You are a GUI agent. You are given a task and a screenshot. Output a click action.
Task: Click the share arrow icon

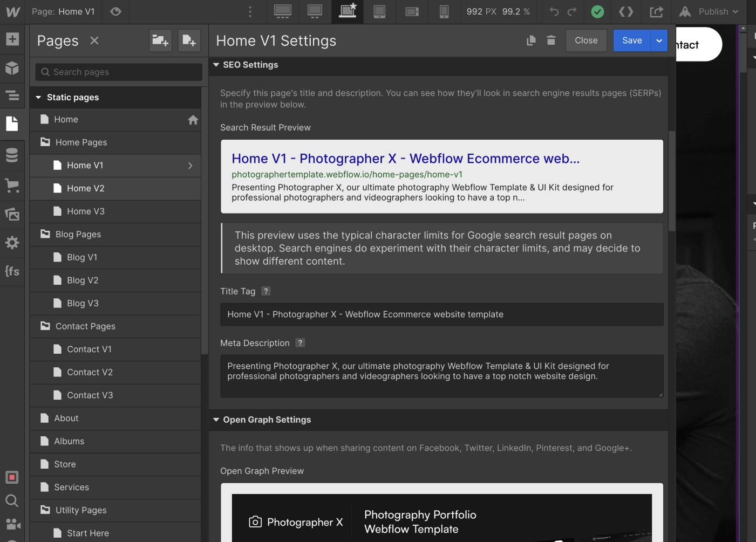pyautogui.click(x=656, y=11)
